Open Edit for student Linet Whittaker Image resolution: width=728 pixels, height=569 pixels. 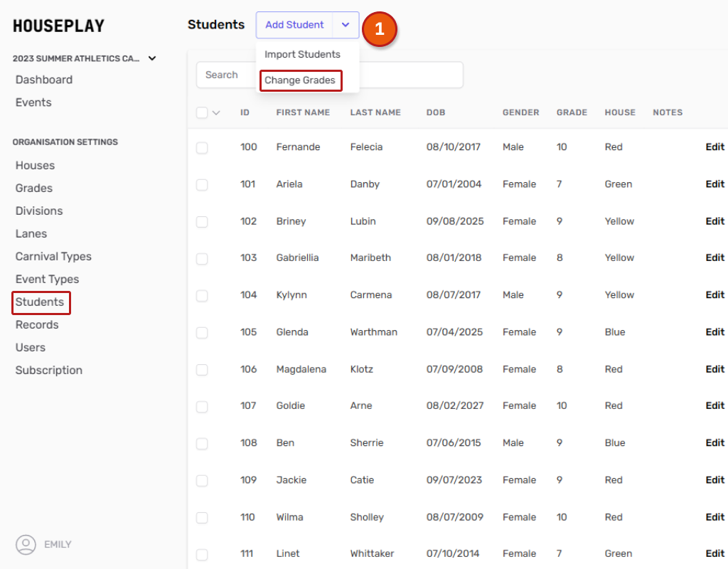pyautogui.click(x=714, y=553)
